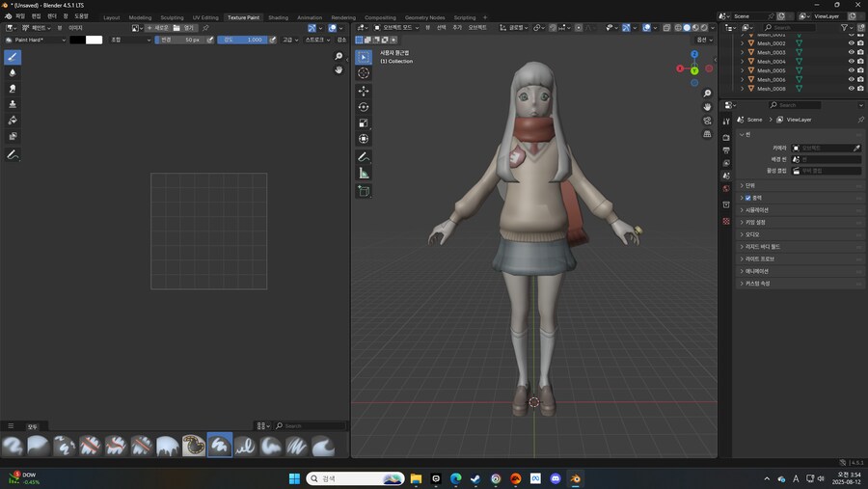
Task: Expand the 리지드 바디 월드 panel
Action: coord(801,247)
